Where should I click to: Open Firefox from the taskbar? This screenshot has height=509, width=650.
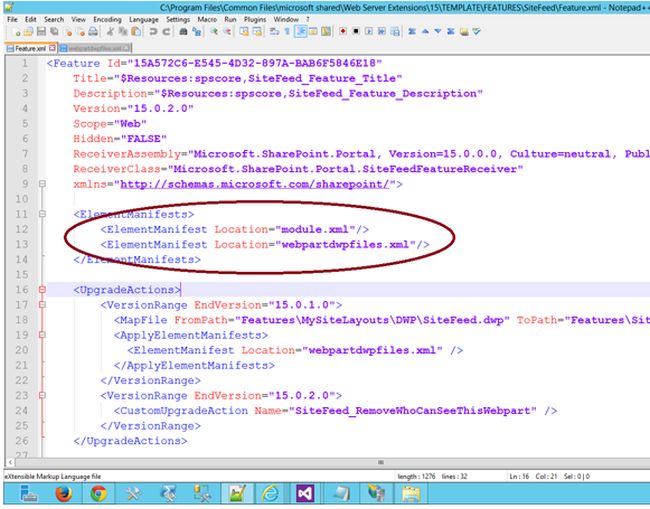point(63,493)
